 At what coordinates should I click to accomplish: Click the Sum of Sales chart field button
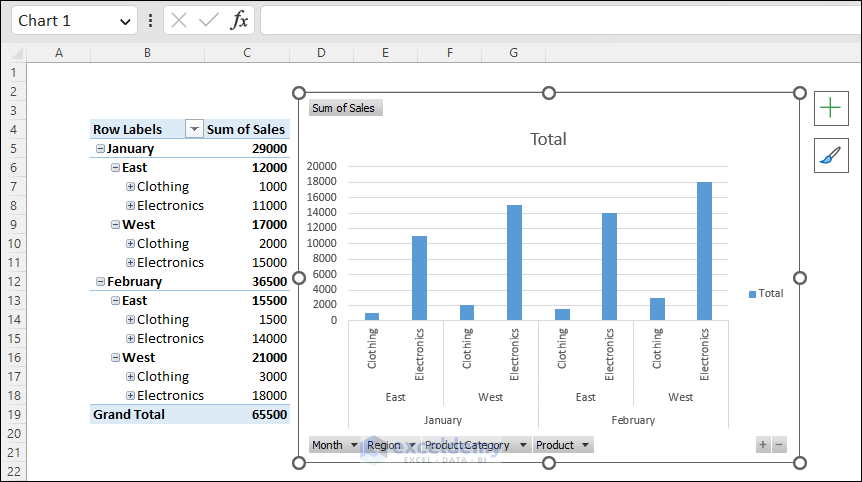pos(345,108)
